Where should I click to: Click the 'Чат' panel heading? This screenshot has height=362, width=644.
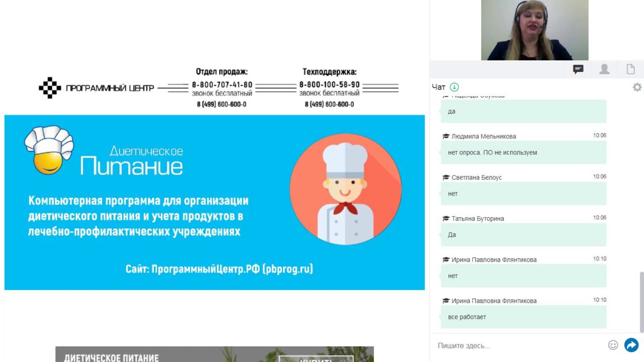tap(438, 87)
